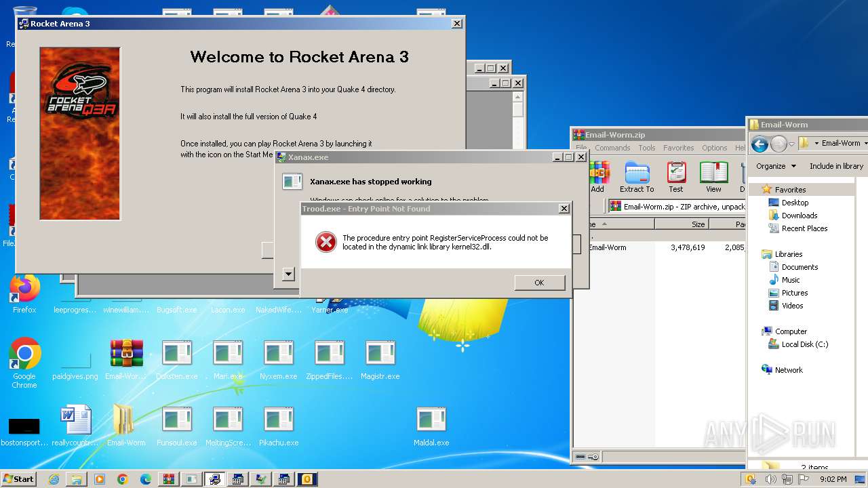Click the WinRAR Add toolbar icon
This screenshot has width=868, height=488.
(598, 177)
